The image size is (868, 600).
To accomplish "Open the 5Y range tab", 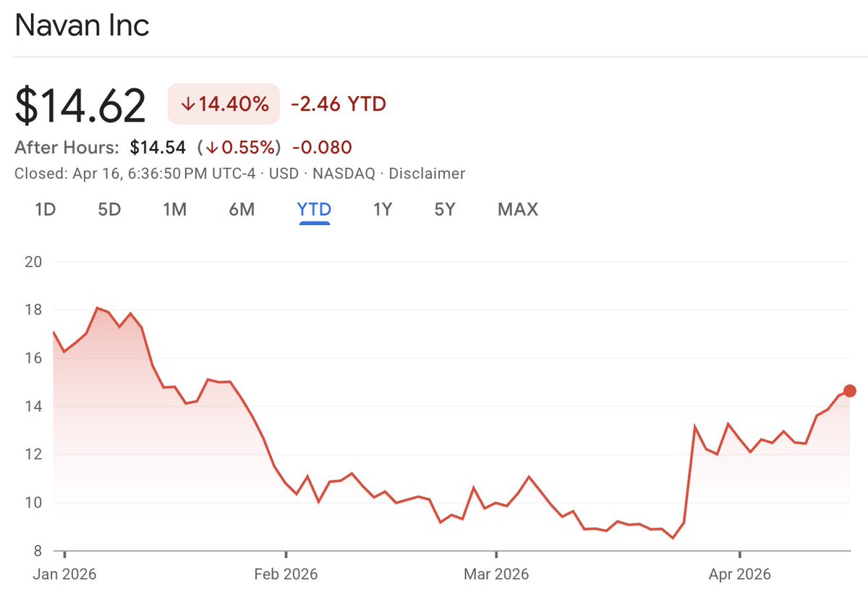I will tap(445, 210).
